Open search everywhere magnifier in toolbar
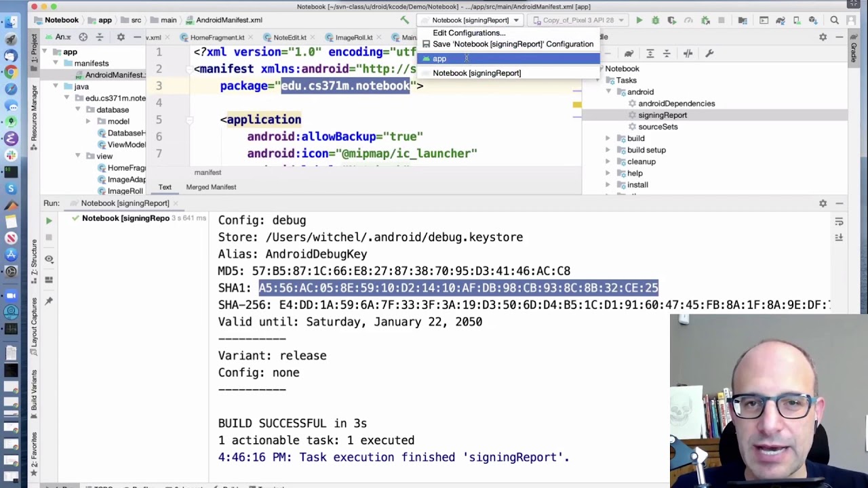The width and height of the screenshot is (868, 488). [835, 20]
